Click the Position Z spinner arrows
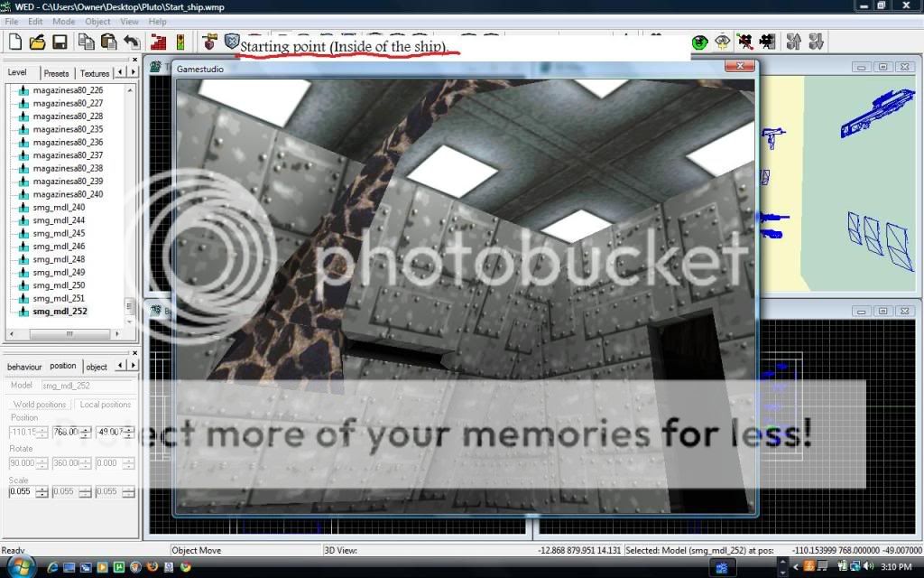The width and height of the screenshot is (924, 578). coord(129,433)
